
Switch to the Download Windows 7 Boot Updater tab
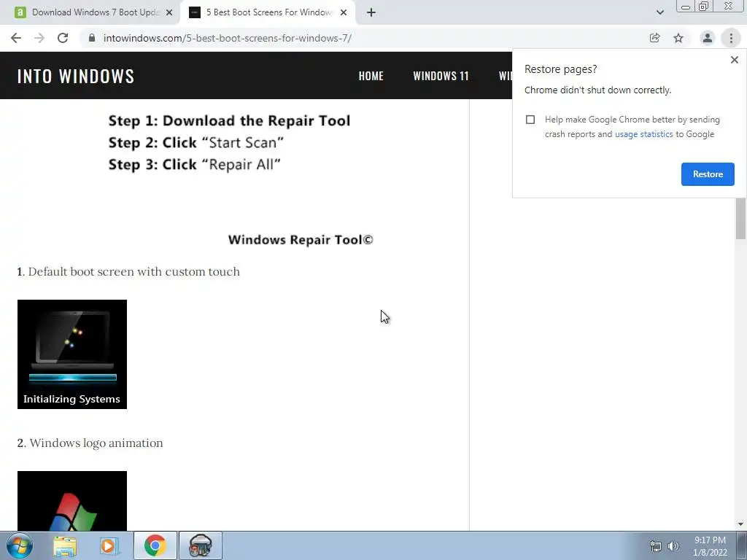point(90,12)
